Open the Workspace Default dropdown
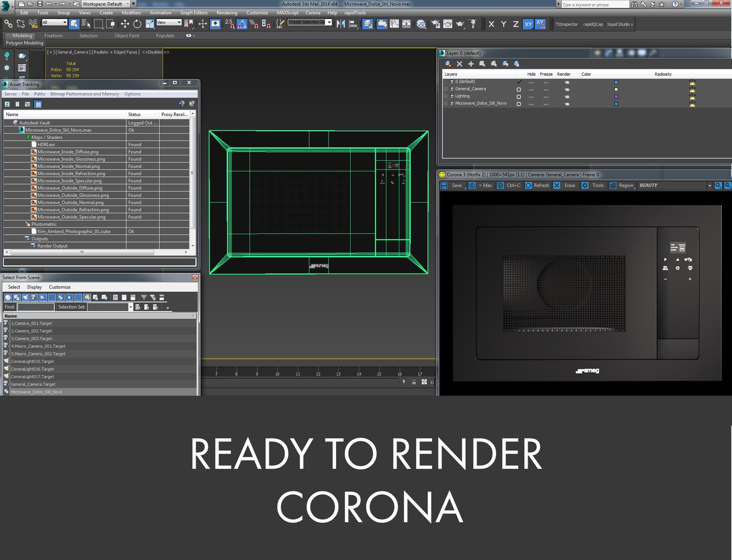This screenshot has width=732, height=560. [x=106, y=4]
